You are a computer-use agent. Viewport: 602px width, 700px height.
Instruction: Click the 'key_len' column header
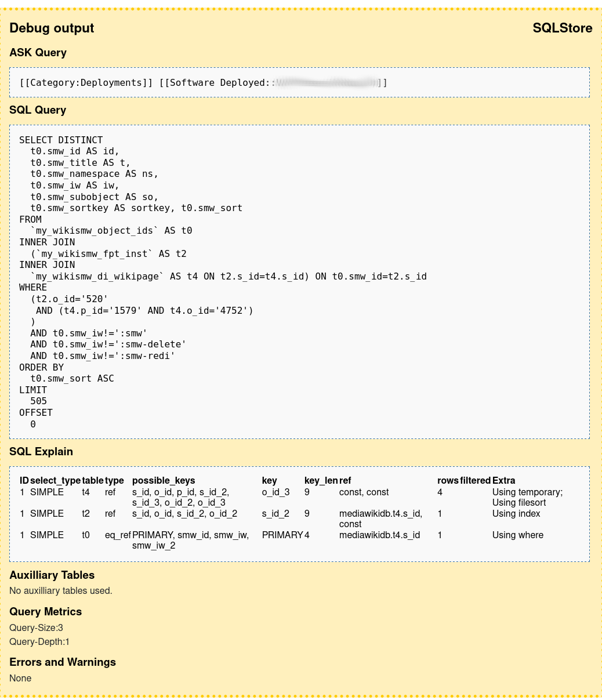coord(321,481)
